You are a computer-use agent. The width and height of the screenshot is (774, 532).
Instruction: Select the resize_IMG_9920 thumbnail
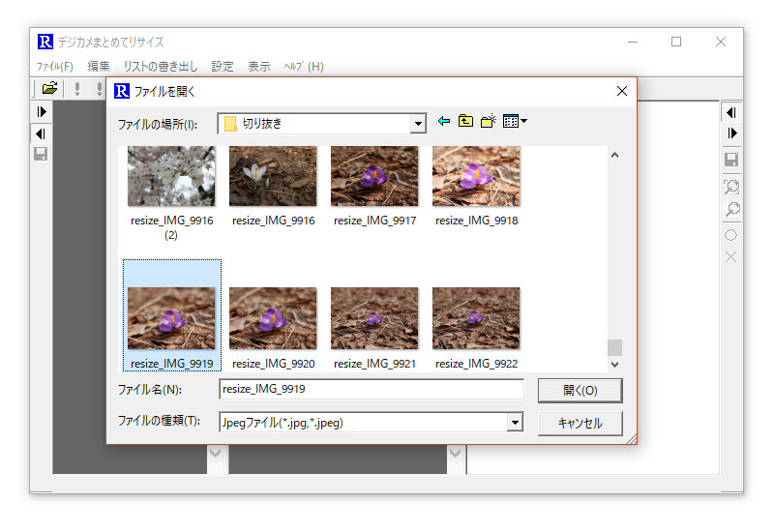[x=273, y=318]
